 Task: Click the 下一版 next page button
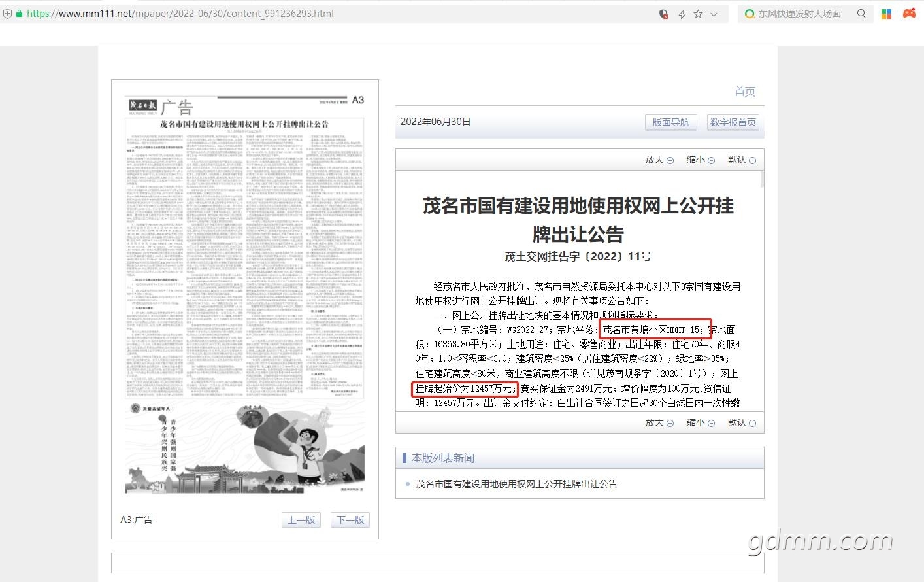pyautogui.click(x=350, y=520)
